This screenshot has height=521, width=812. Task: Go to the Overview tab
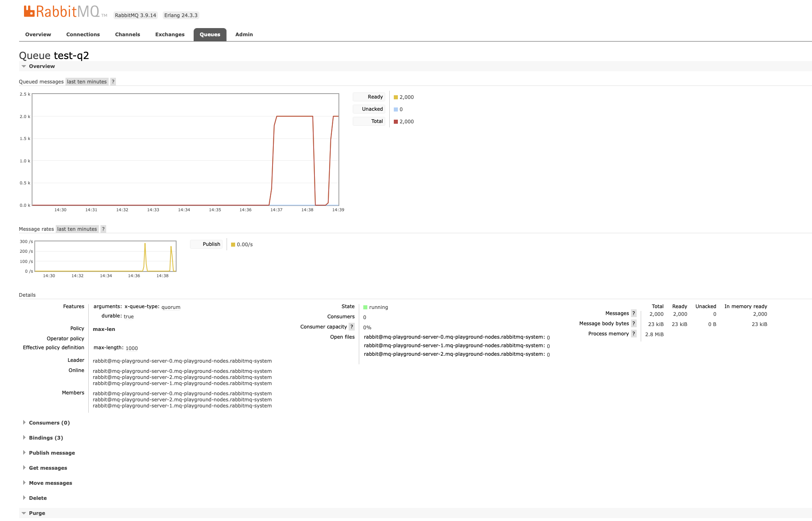38,35
